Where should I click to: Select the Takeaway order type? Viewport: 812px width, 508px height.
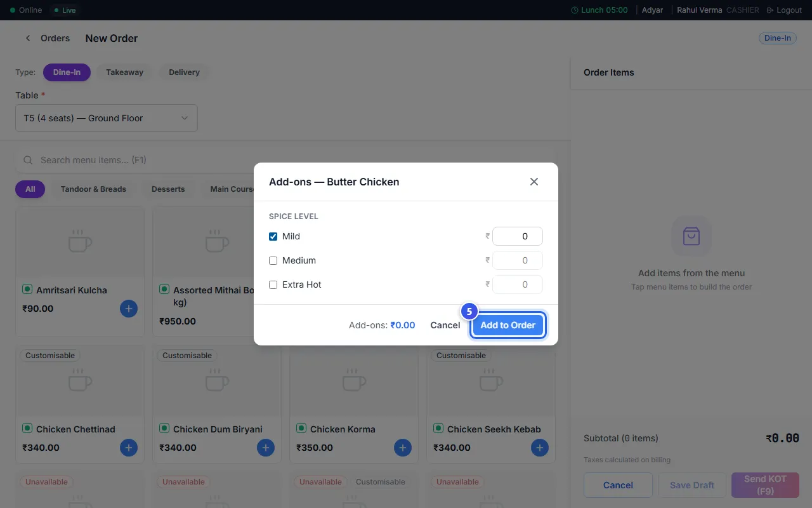click(x=124, y=72)
